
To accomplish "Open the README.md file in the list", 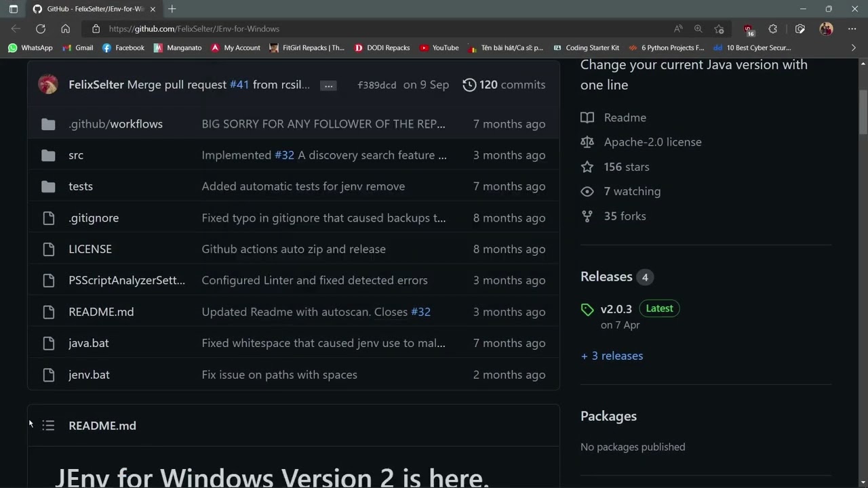I will 101,312.
